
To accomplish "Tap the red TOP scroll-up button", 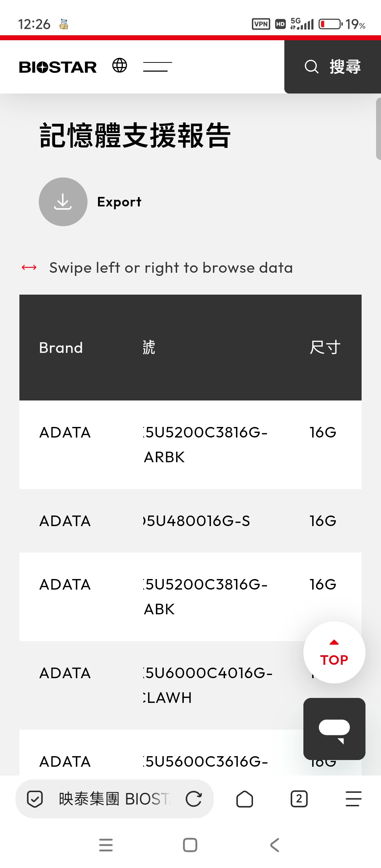I will [x=334, y=652].
